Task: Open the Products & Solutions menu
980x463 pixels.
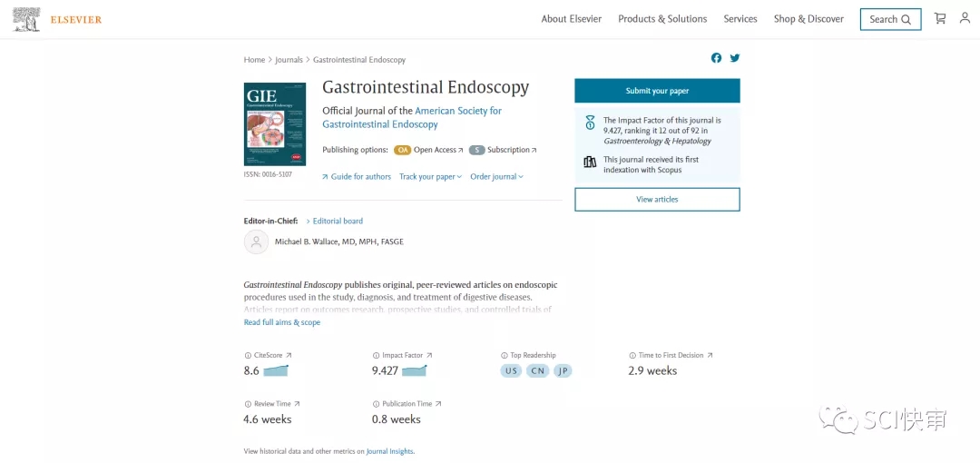Action: [x=661, y=19]
